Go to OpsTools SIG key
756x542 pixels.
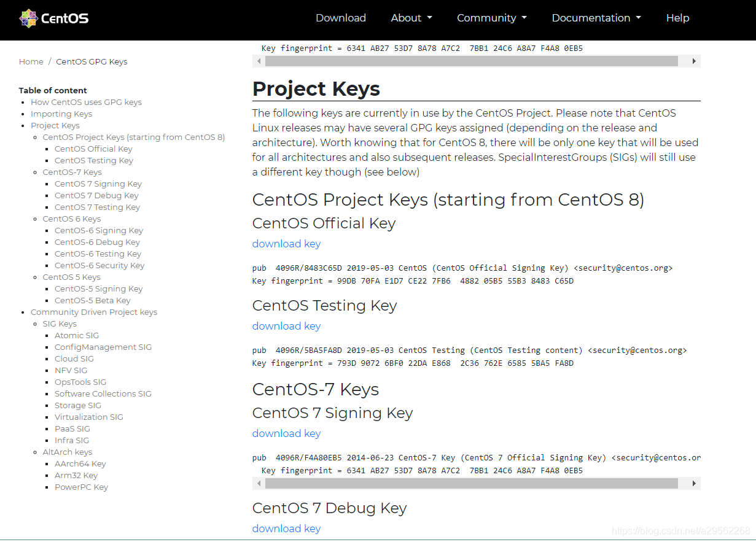tap(80, 382)
